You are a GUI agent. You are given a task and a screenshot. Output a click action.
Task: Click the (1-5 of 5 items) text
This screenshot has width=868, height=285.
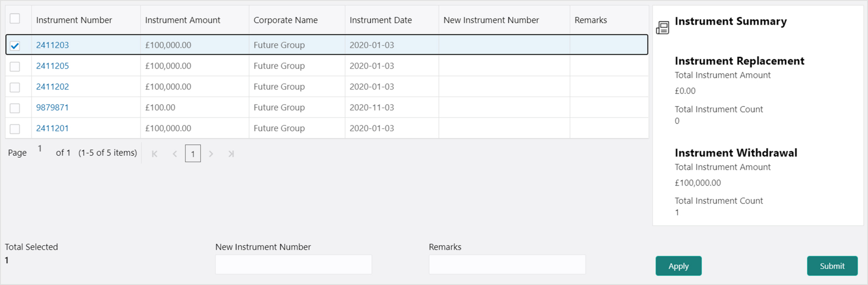point(108,153)
